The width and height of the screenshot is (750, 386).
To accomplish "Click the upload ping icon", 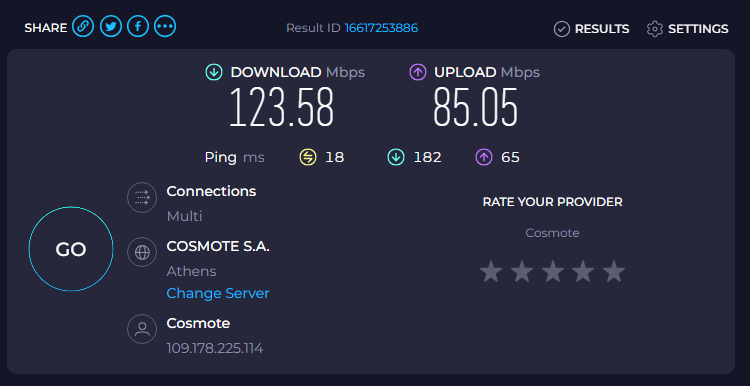I will (x=484, y=157).
